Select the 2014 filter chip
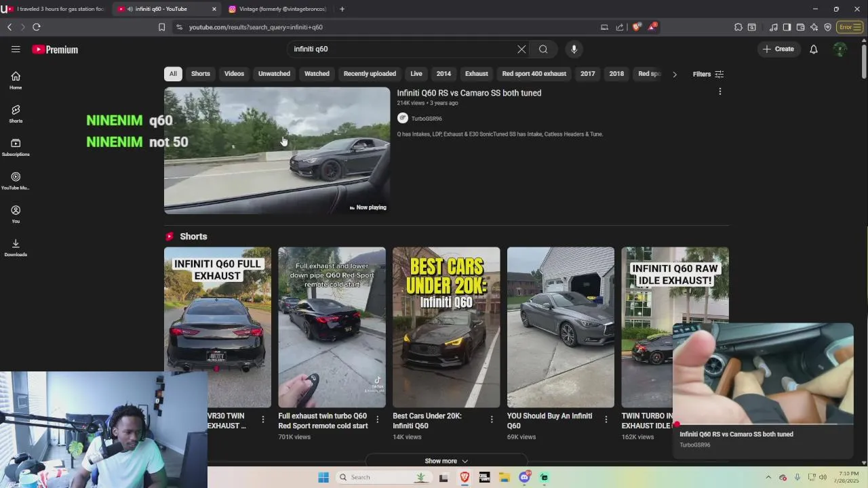The height and width of the screenshot is (488, 868). coord(443,74)
